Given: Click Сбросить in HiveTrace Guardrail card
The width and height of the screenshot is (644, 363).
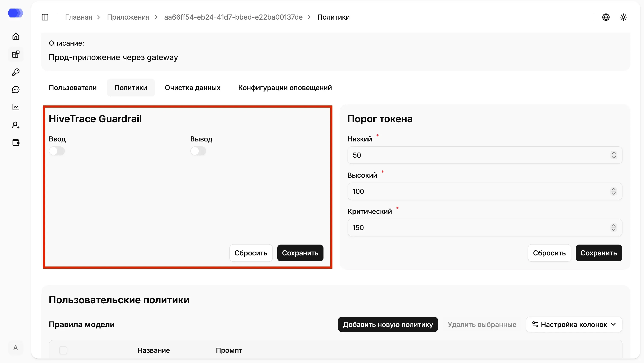Looking at the screenshot, I should click(251, 253).
